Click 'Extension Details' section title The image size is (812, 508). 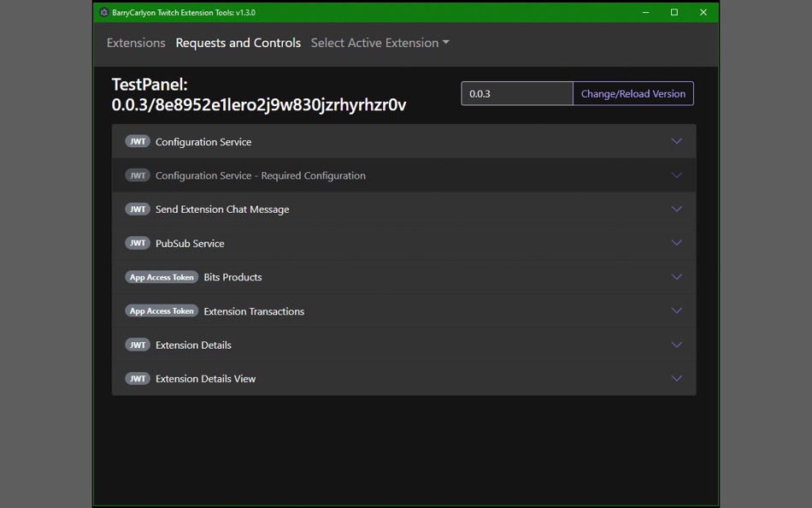(x=193, y=346)
